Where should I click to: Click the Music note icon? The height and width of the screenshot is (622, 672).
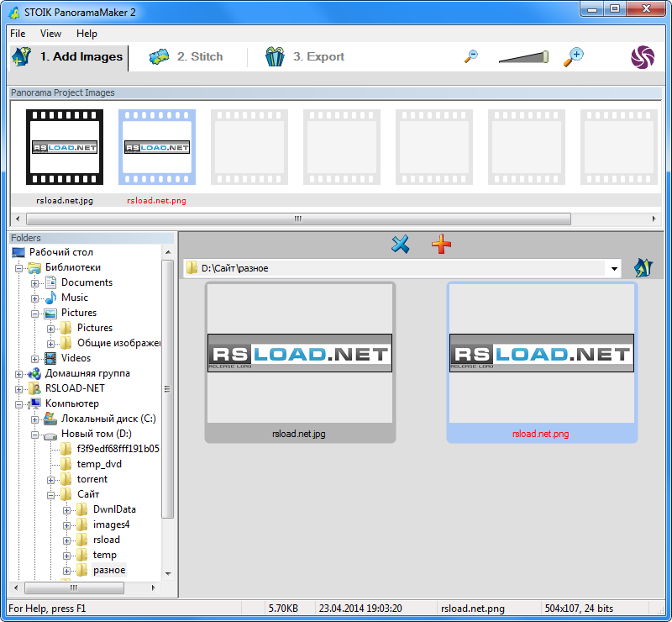(x=50, y=298)
